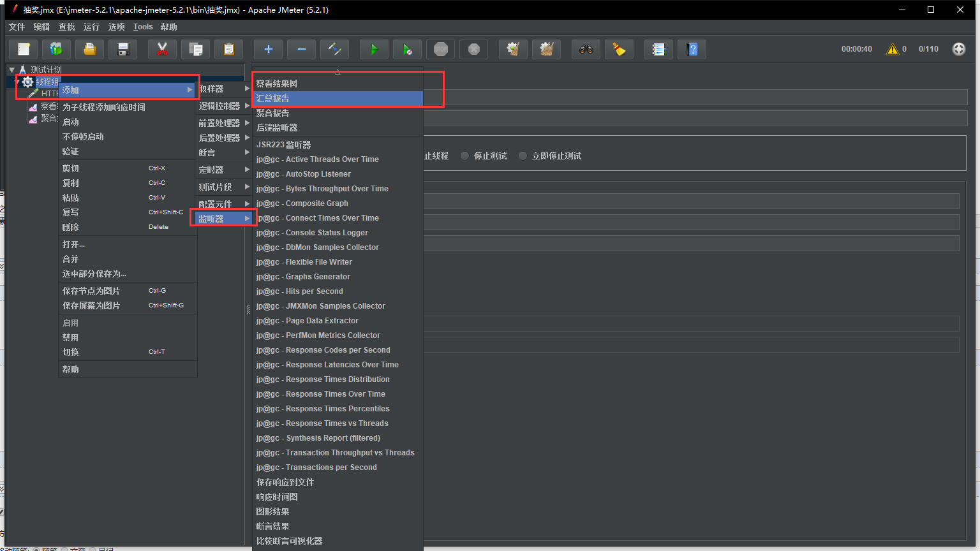Open the Templates toolbar icon
980x551 pixels.
pyautogui.click(x=56, y=49)
